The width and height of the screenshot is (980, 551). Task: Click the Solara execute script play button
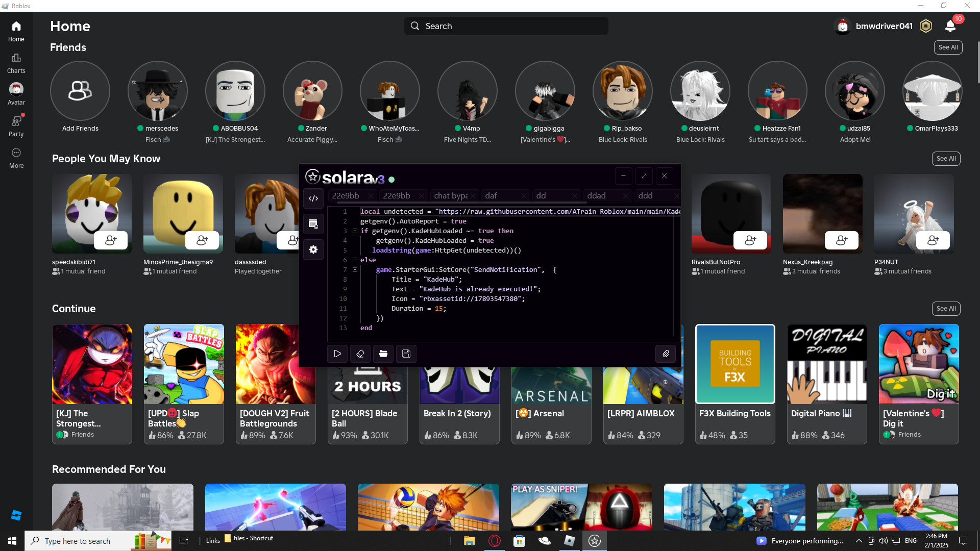tap(337, 354)
